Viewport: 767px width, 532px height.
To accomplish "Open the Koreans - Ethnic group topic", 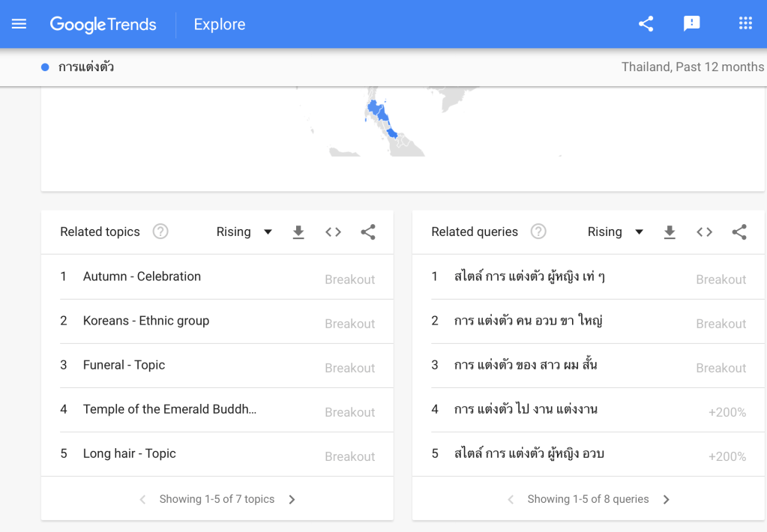I will pos(146,321).
